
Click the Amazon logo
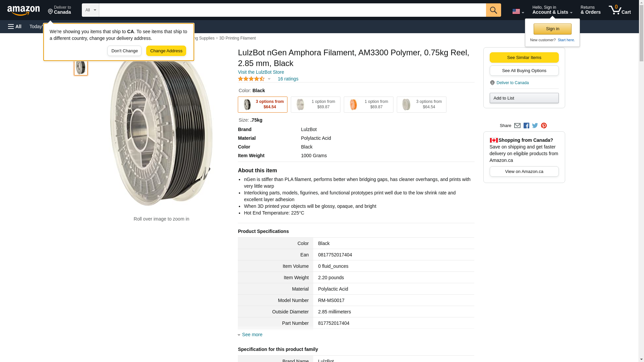tap(23, 10)
